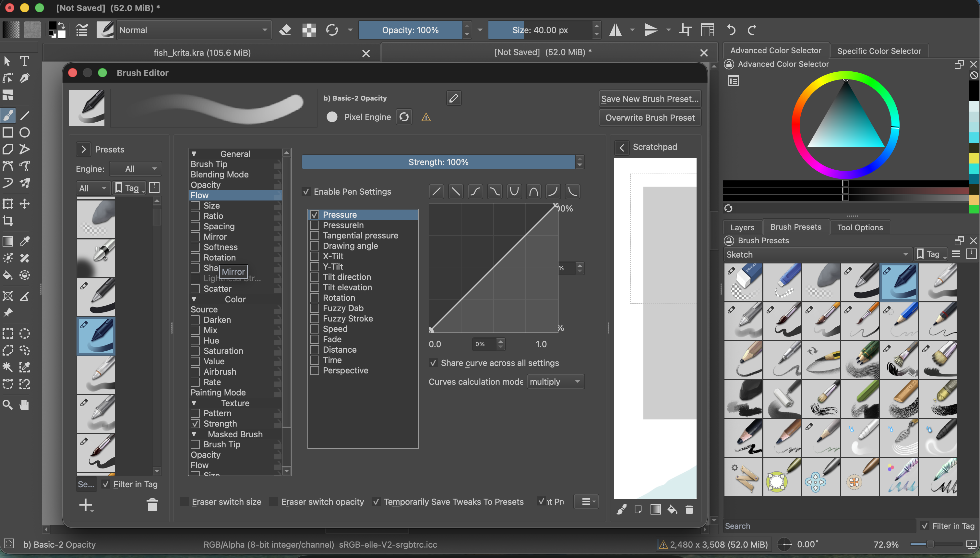Select the Zoom magnifier tool

click(8, 405)
